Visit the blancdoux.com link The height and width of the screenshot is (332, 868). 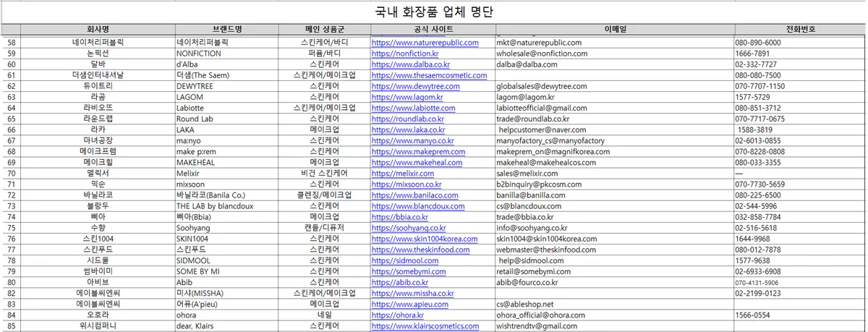tap(418, 206)
